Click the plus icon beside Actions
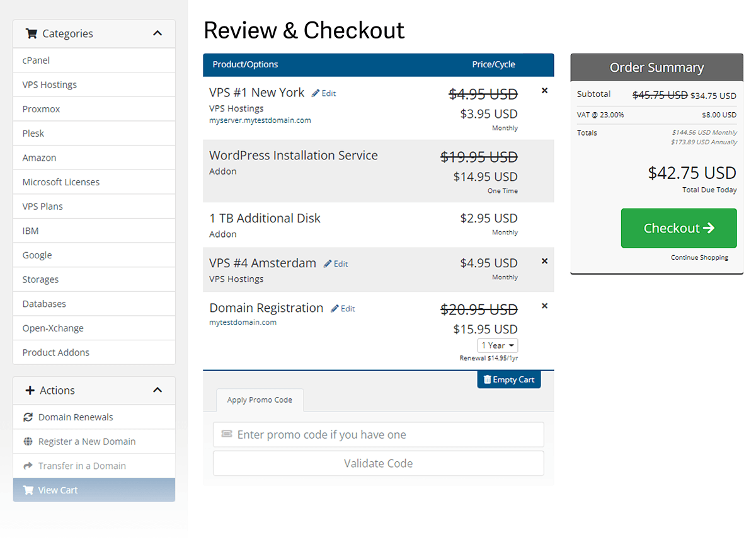Image resolution: width=756 pixels, height=542 pixels. [30, 390]
